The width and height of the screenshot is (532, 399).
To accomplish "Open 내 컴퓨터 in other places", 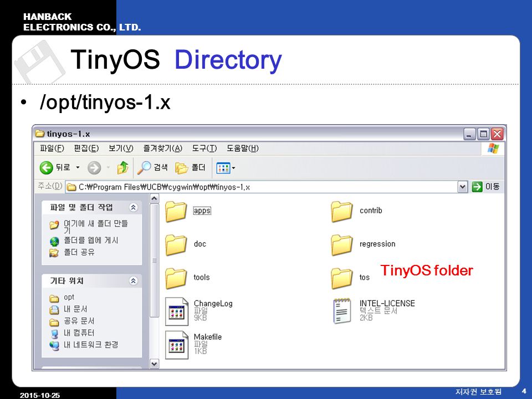I will point(79,333).
